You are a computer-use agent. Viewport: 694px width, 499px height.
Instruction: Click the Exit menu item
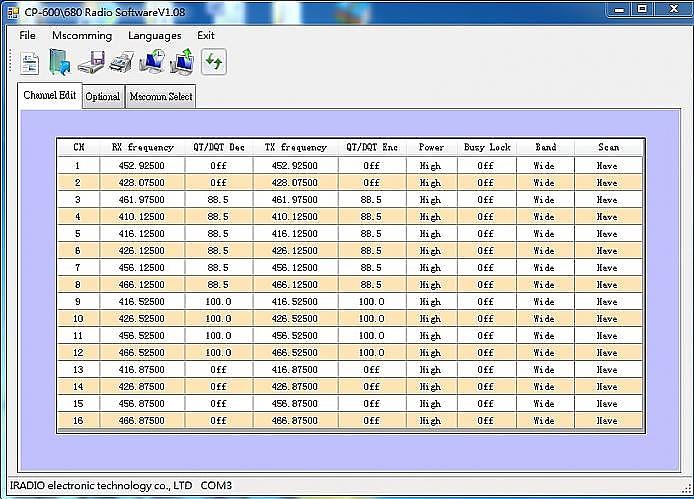206,35
